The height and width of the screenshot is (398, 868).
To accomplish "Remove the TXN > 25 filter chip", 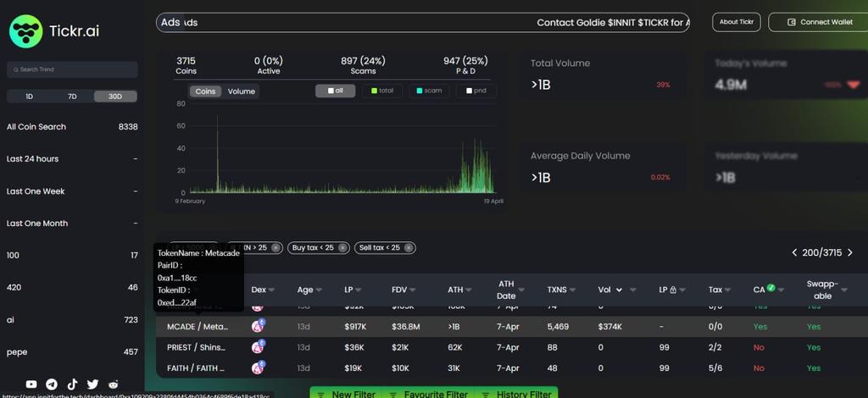I will pos(275,247).
